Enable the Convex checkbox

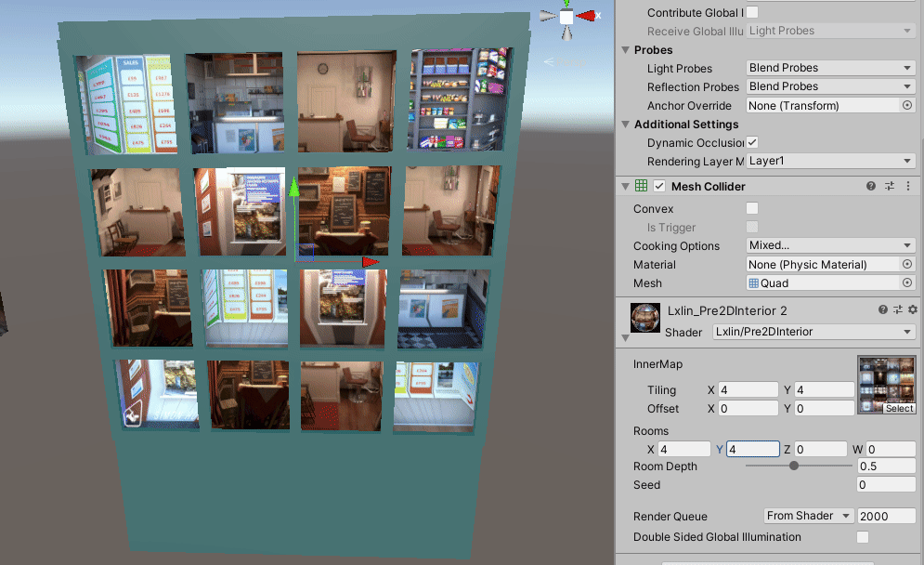coord(752,209)
